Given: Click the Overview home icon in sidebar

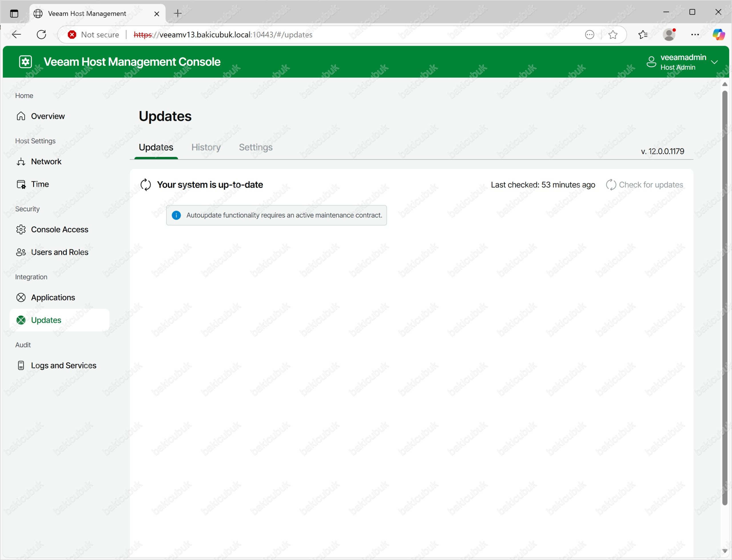Looking at the screenshot, I should point(21,116).
